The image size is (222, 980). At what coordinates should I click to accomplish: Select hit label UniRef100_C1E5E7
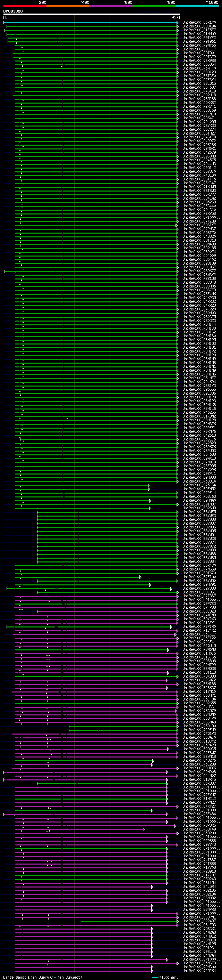click(x=199, y=30)
